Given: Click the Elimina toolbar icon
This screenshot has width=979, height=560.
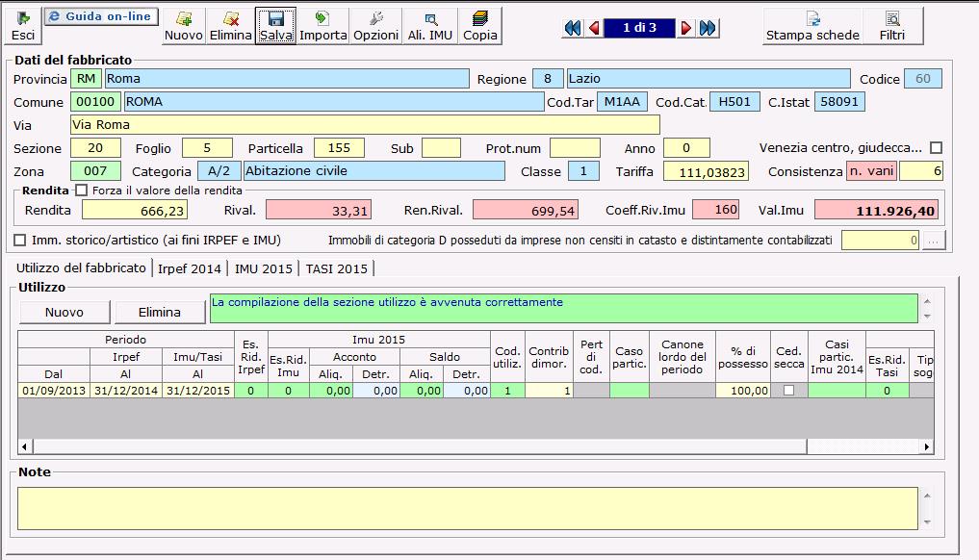Looking at the screenshot, I should 230,26.
